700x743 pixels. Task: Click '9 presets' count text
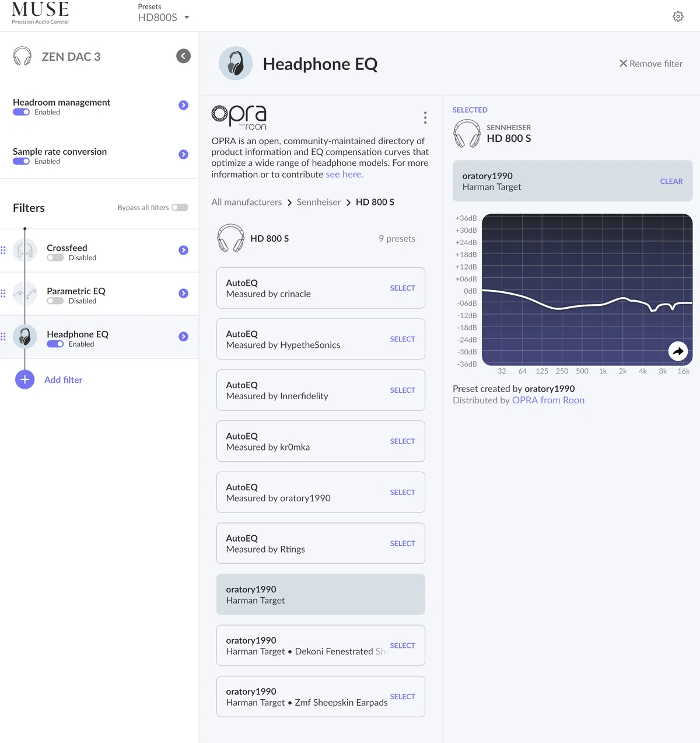pyautogui.click(x=397, y=238)
